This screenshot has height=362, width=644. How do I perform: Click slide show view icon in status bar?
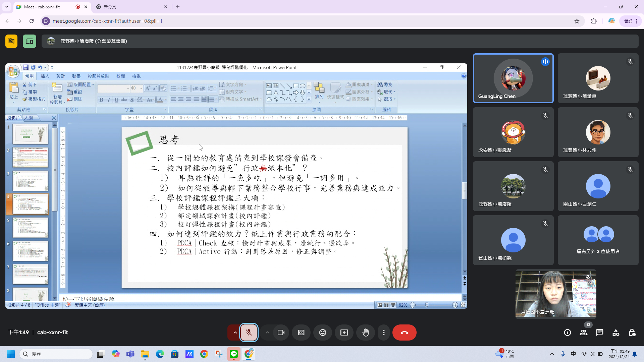(393, 305)
